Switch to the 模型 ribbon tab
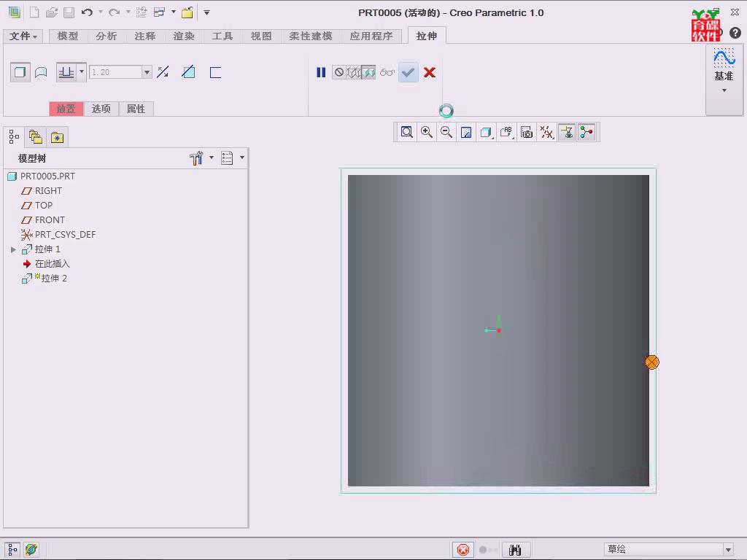 [68, 36]
